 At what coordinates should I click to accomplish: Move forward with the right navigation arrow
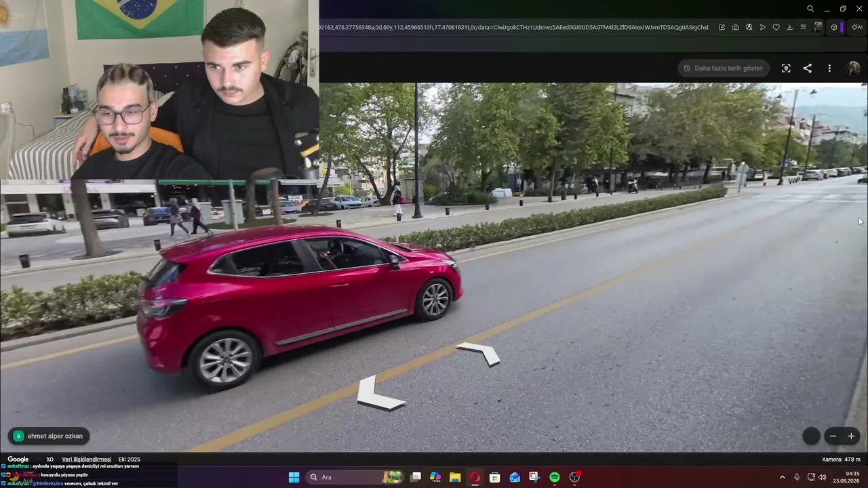tap(479, 353)
